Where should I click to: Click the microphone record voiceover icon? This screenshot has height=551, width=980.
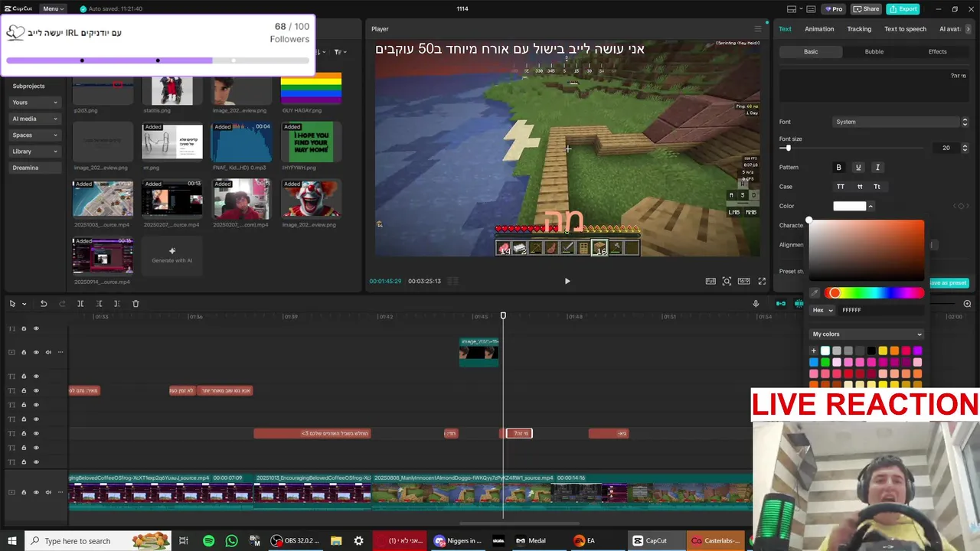756,304
